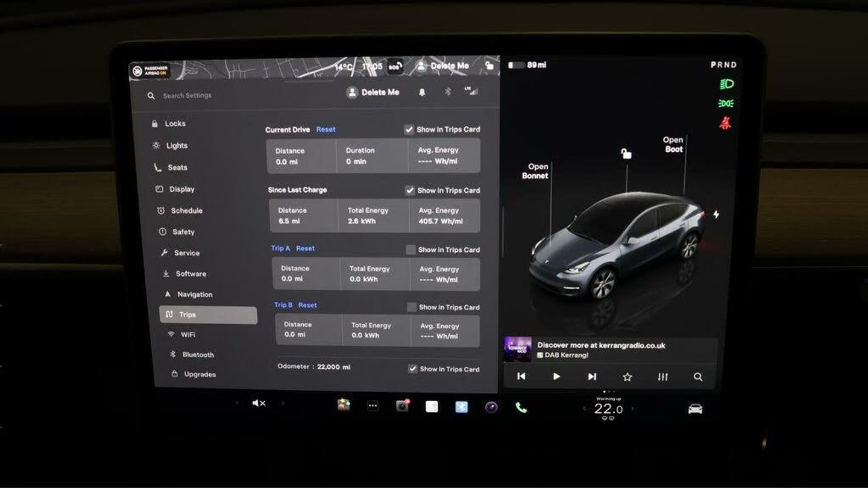Skip to previous station in media player

click(x=521, y=377)
